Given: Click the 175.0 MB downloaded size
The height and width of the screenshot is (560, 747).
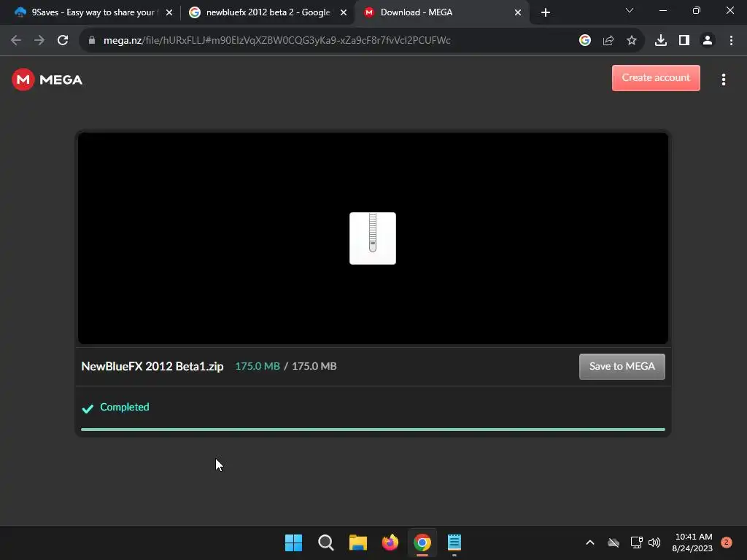Looking at the screenshot, I should (x=258, y=366).
